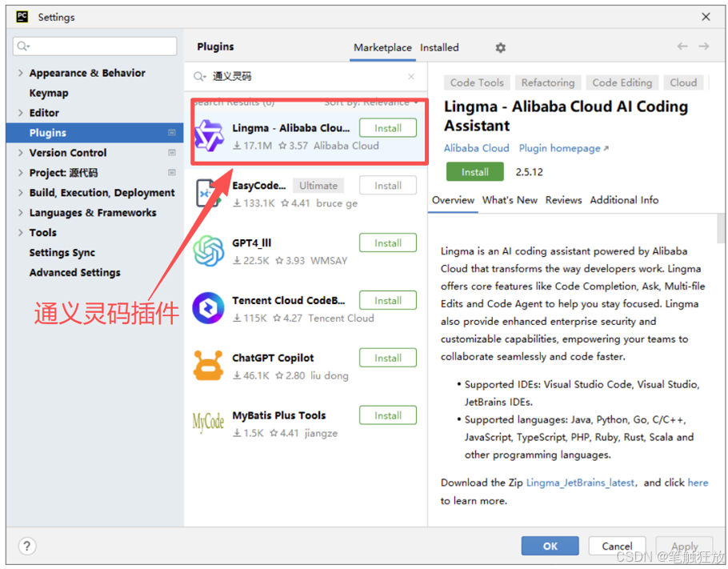
Task: Click the EasyCode Install button
Action: [388, 186]
